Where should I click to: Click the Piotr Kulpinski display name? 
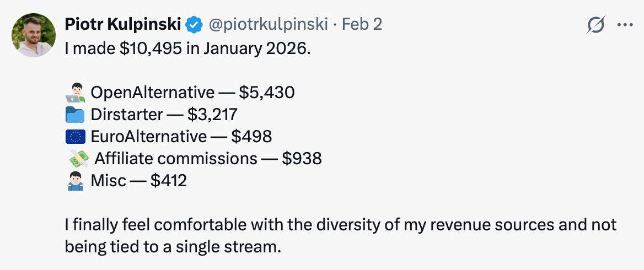123,24
